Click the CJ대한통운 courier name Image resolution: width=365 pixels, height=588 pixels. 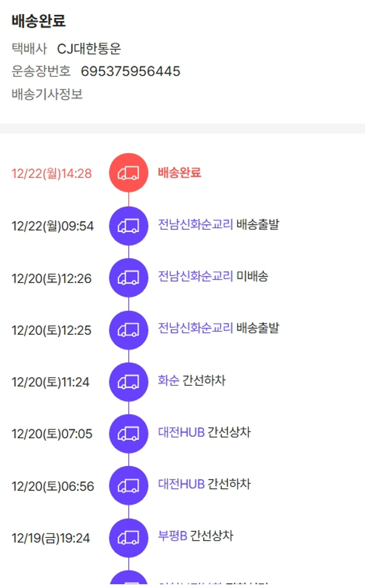click(x=89, y=49)
